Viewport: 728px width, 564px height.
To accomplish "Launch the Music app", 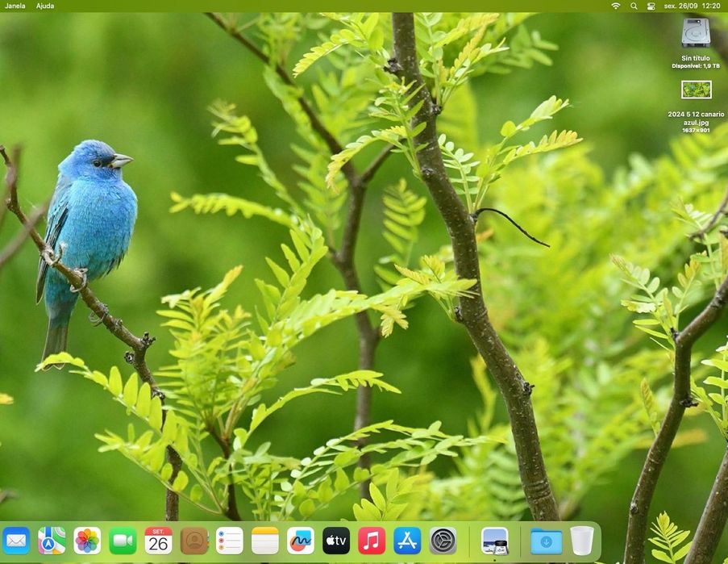I will coord(372,541).
